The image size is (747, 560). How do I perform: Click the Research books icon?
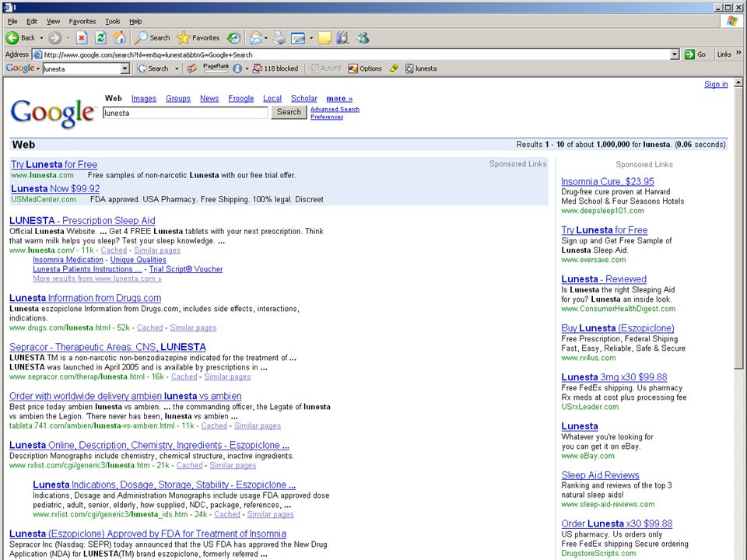[x=342, y=37]
